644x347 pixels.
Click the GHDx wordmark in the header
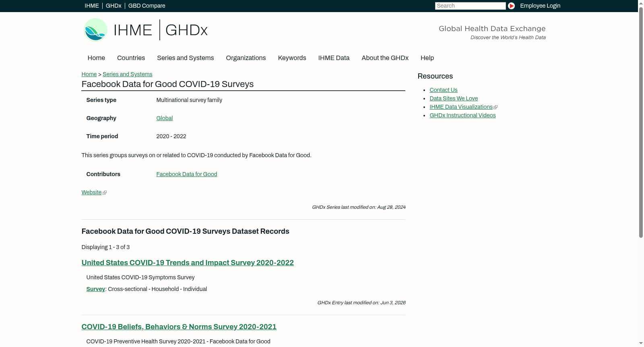tap(186, 30)
